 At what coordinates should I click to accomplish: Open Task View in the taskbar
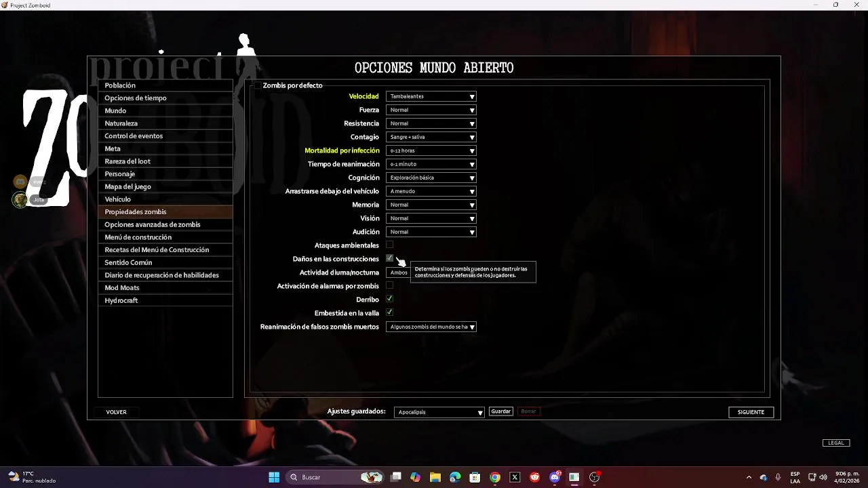coord(396,477)
